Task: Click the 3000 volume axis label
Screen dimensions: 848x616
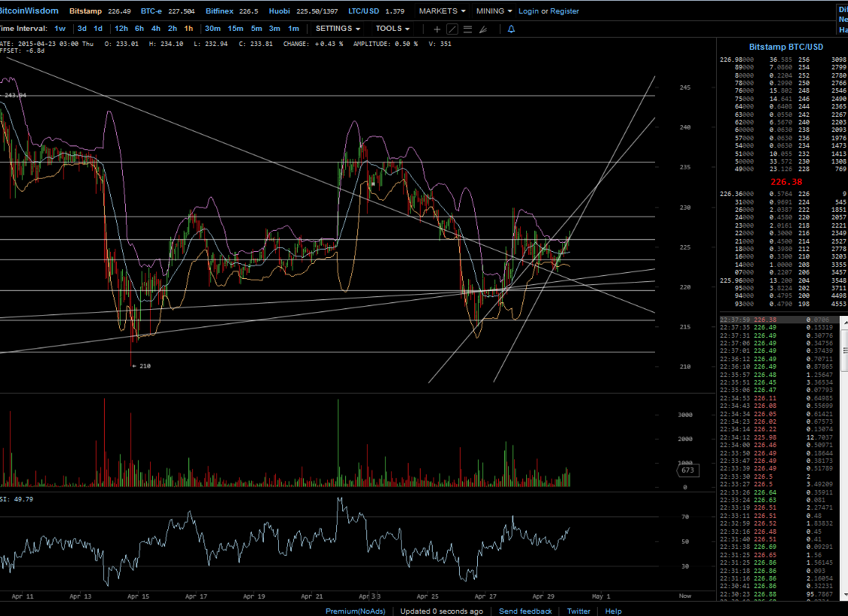Action: (685, 415)
